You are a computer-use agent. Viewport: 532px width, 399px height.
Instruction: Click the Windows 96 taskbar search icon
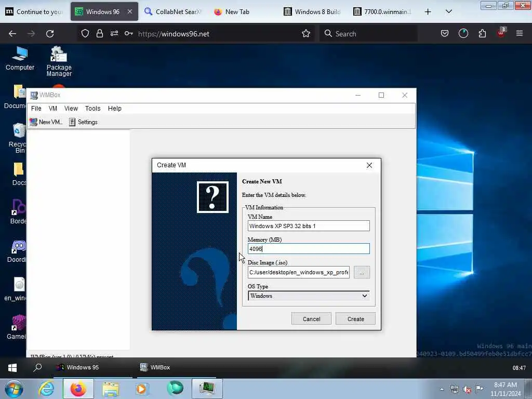coord(37,367)
